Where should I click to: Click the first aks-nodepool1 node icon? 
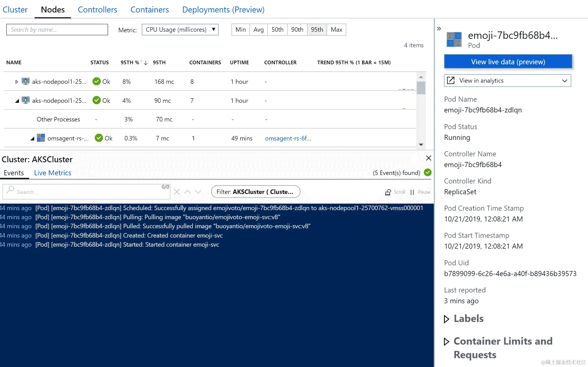(x=26, y=82)
